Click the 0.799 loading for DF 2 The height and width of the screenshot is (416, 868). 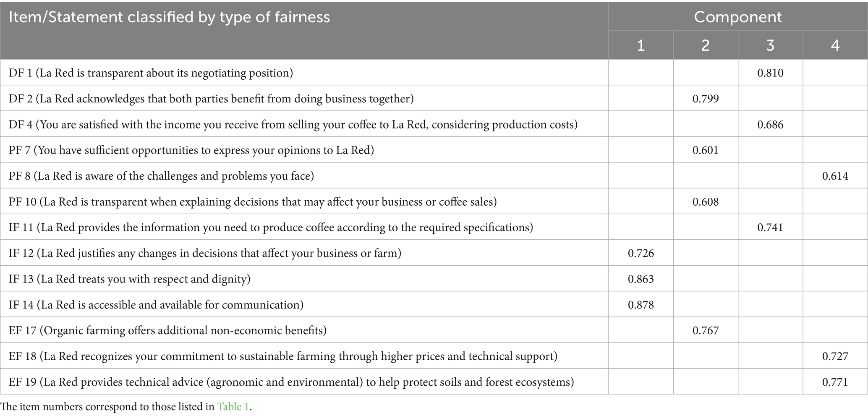click(706, 99)
